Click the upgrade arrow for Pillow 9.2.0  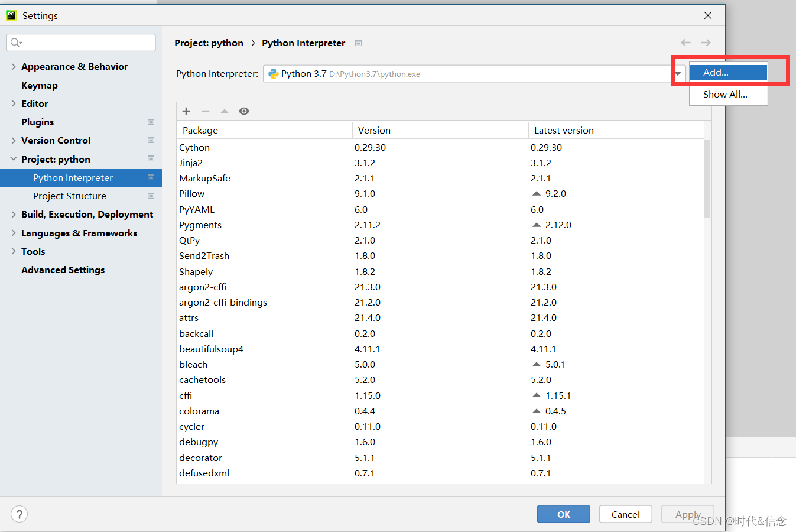tap(537, 193)
